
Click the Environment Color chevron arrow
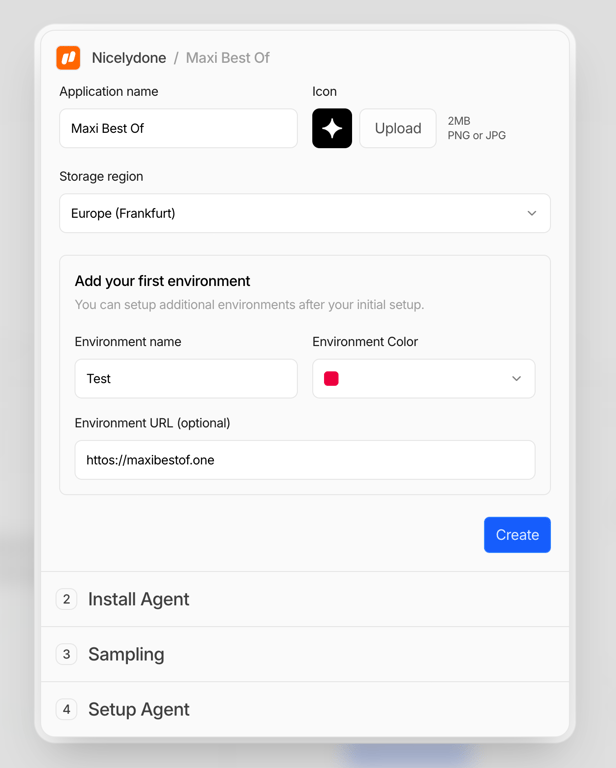tap(517, 379)
